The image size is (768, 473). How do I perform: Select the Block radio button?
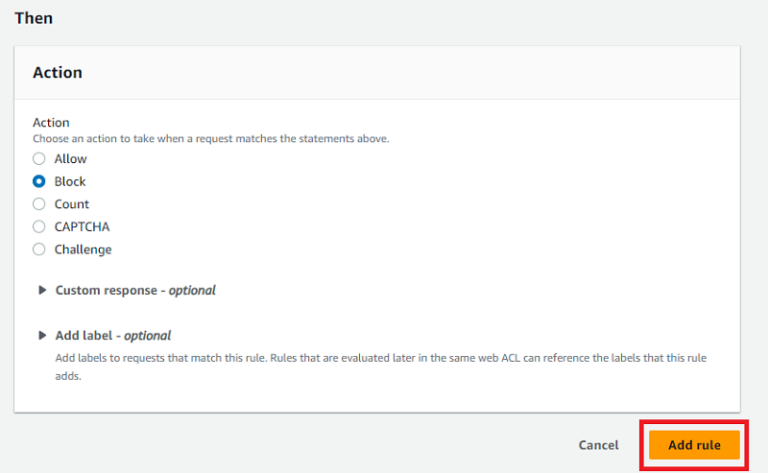click(39, 182)
